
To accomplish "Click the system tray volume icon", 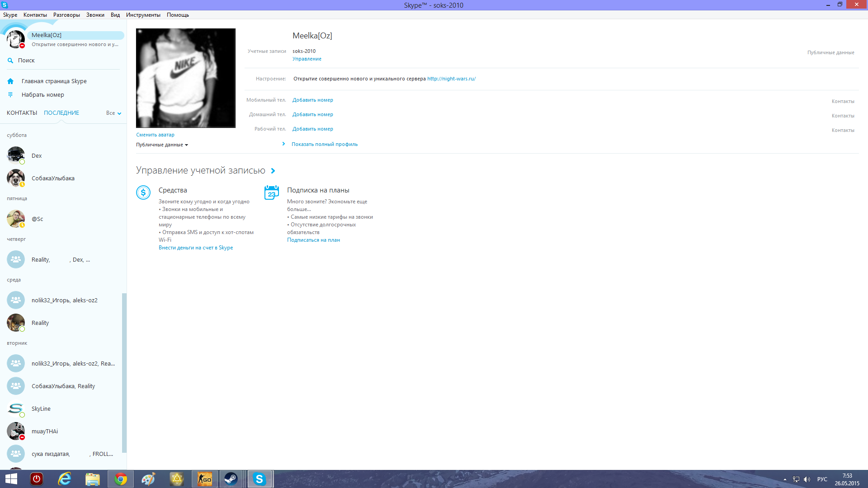I will [x=807, y=479].
